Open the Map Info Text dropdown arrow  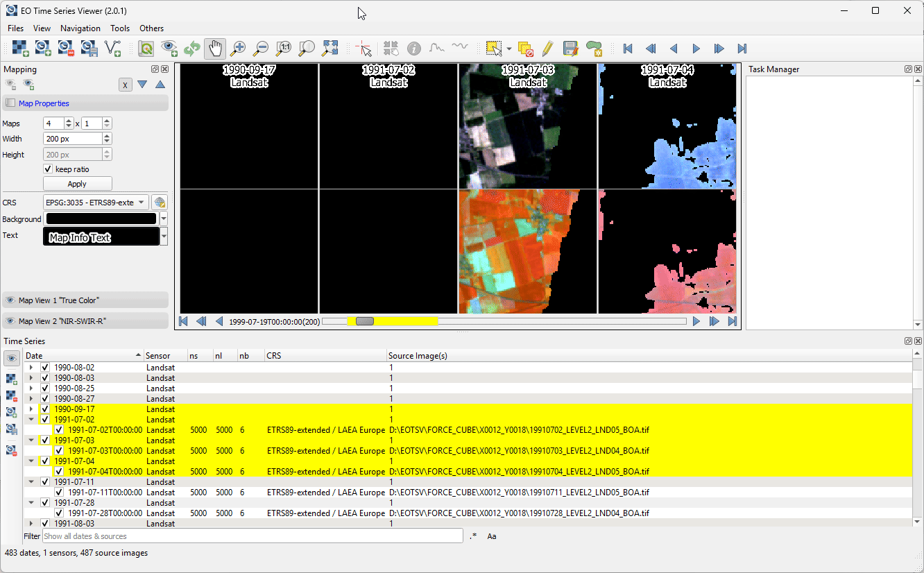click(164, 237)
